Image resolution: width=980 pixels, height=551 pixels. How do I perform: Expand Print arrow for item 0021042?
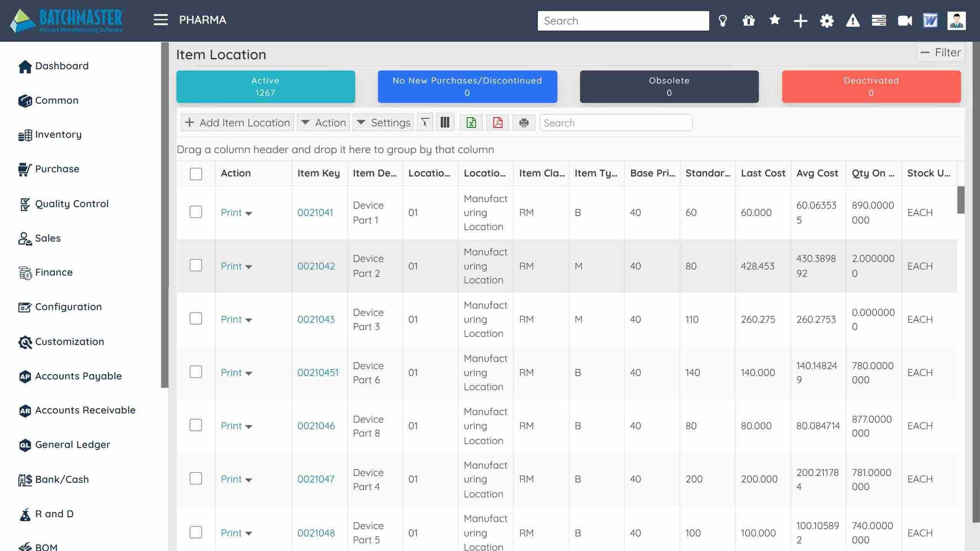pos(248,267)
